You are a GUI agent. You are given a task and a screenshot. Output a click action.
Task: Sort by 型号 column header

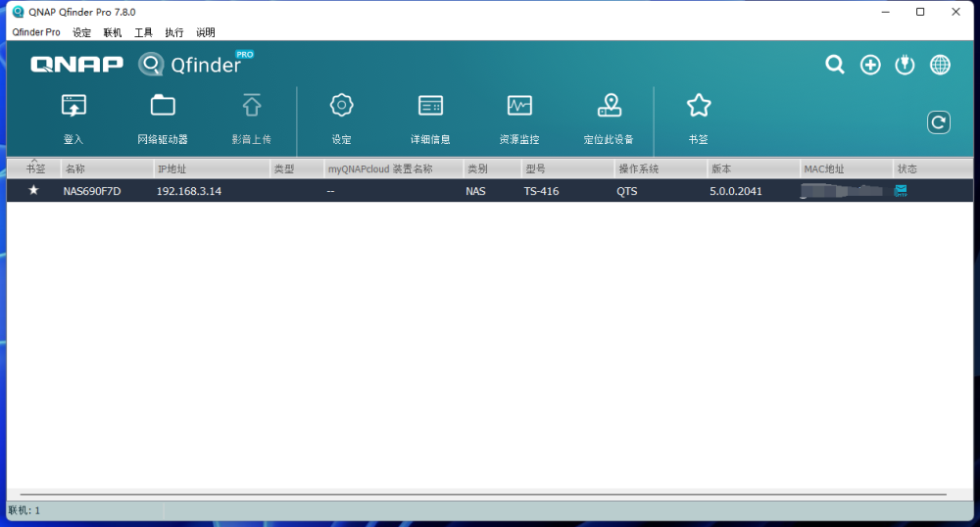tap(568, 168)
